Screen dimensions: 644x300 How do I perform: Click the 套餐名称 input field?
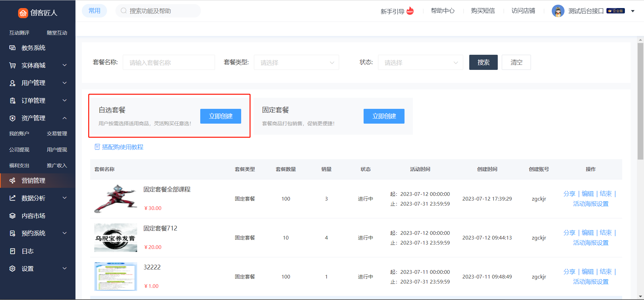point(169,62)
